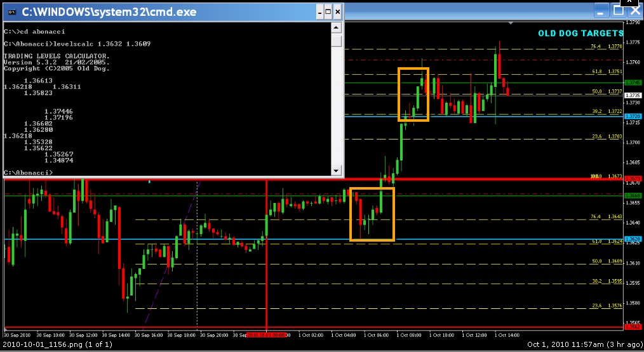Click the green 1.3745 price label
The image size is (644, 352).
(633, 82)
